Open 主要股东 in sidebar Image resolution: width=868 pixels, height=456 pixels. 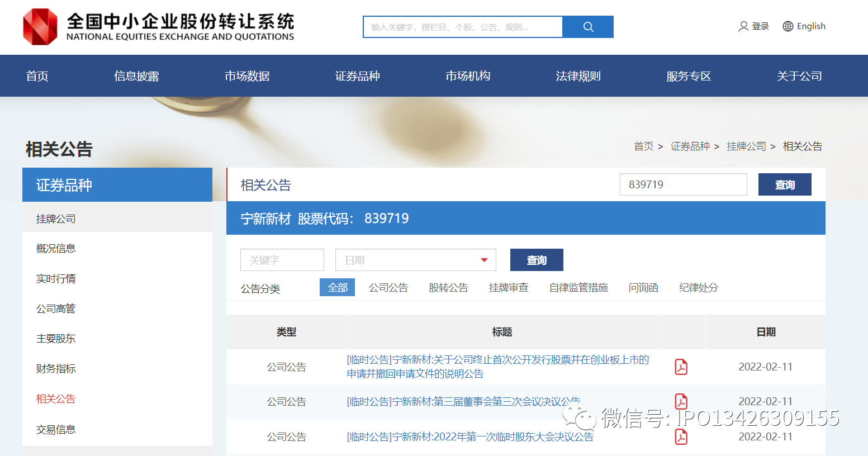click(56, 338)
